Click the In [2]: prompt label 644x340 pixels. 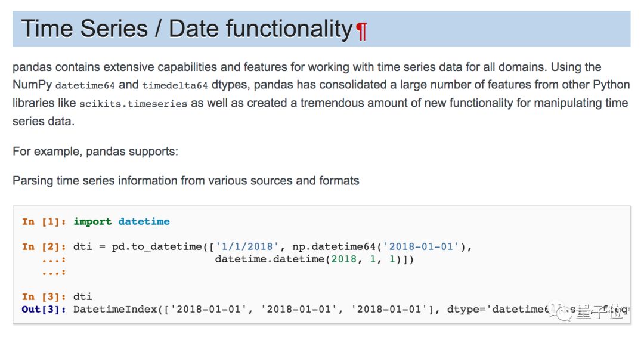[x=45, y=247]
